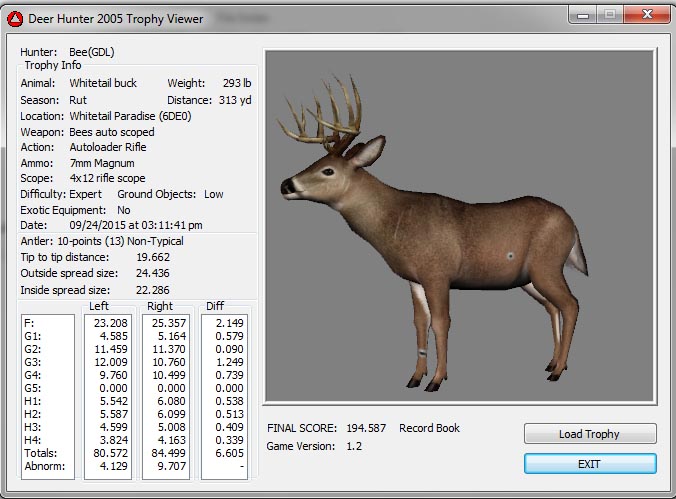This screenshot has height=499, width=676.
Task: Click the Diff measurements column box
Action: (x=224, y=396)
